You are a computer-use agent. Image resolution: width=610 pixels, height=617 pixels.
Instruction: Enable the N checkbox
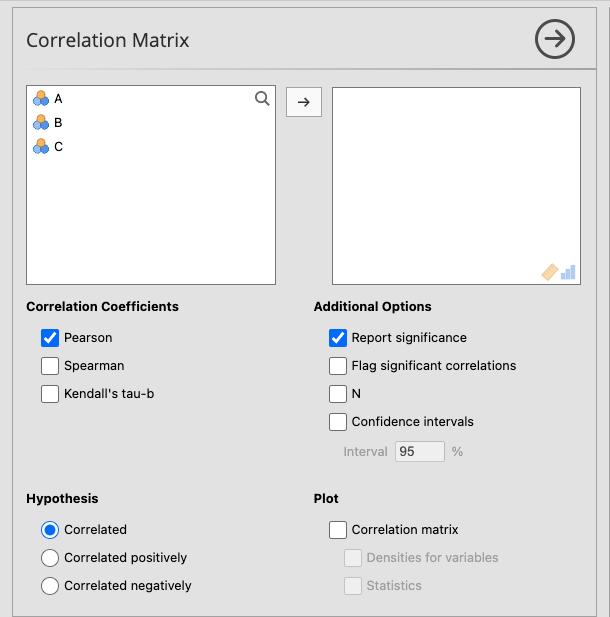pyautogui.click(x=338, y=394)
